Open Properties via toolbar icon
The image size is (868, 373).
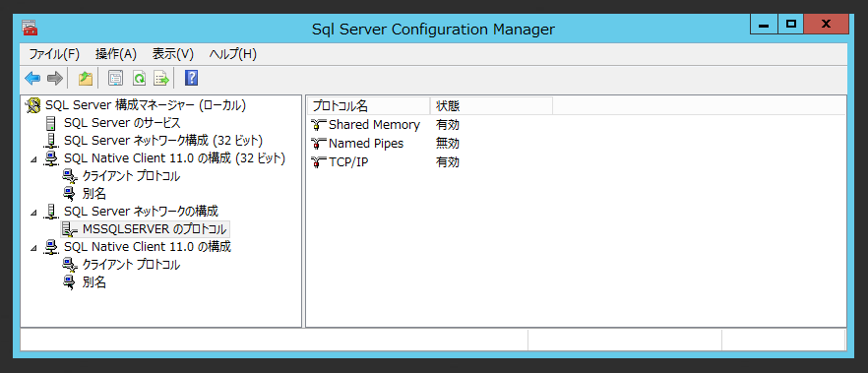click(x=115, y=79)
